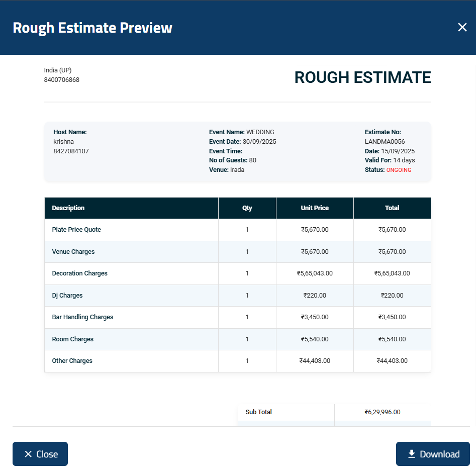Viewport: 476px width, 474px height.
Task: Select the Description column header
Action: click(68, 208)
